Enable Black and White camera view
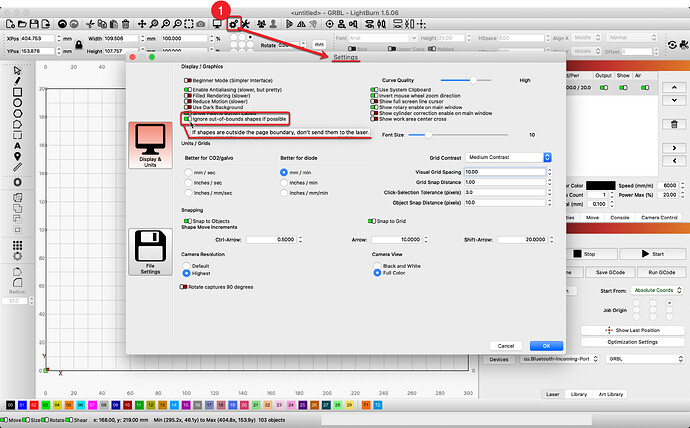This screenshot has height=428, width=690. click(x=375, y=265)
